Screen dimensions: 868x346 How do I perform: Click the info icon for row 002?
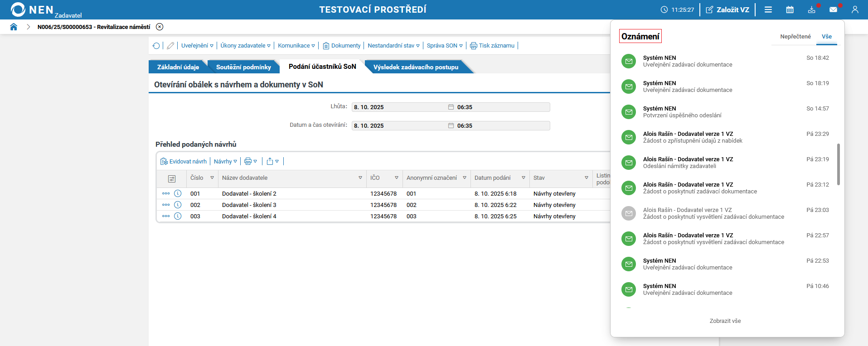click(178, 205)
